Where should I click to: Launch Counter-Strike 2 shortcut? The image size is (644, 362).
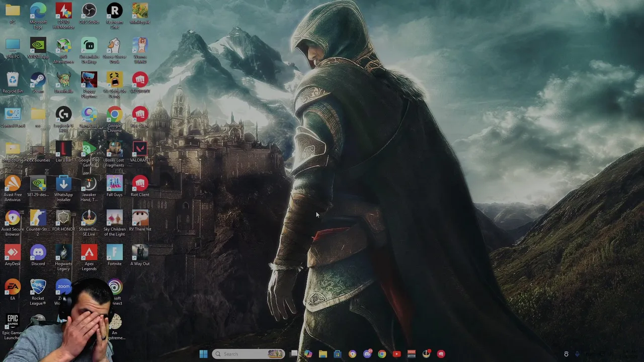38,223
